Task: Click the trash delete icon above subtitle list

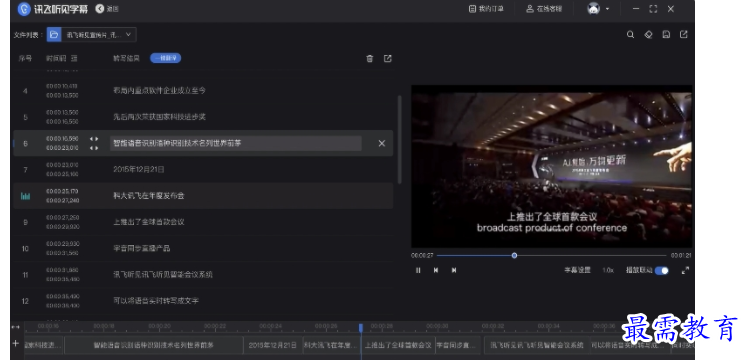Action: [x=370, y=58]
